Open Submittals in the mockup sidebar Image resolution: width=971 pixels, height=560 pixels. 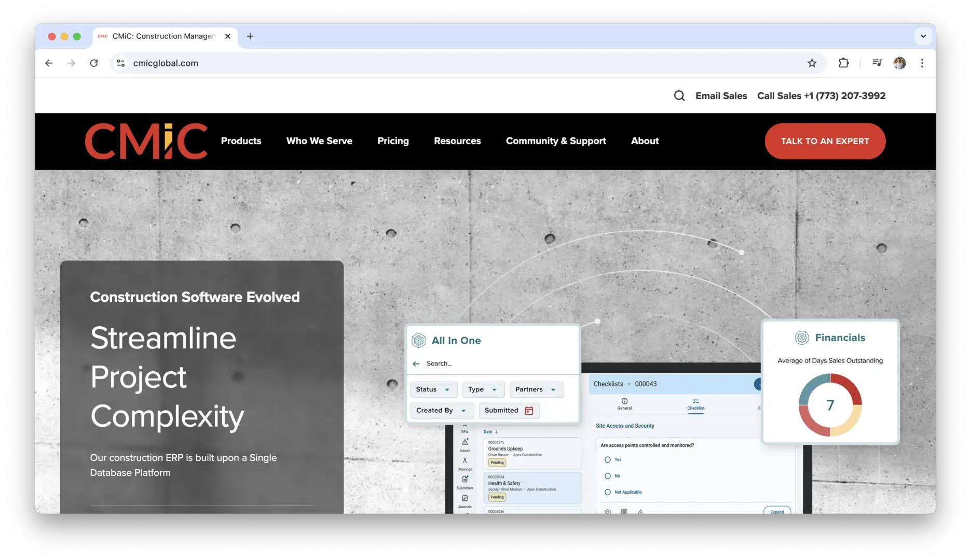tap(465, 482)
